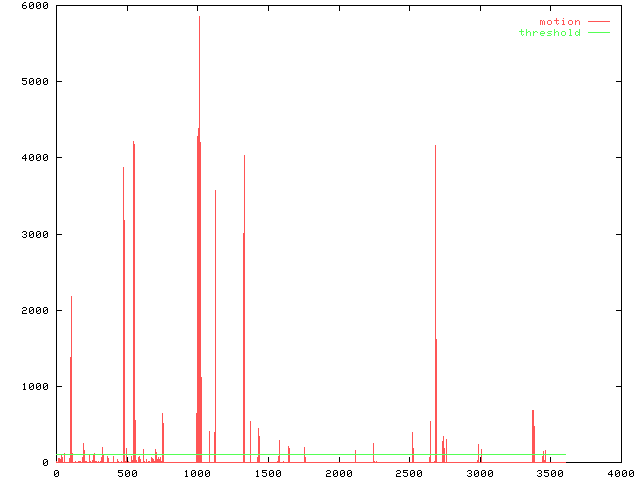Screen dimensions: 640x480
Task: Click the x-axis label 1500
Action: pos(268,472)
